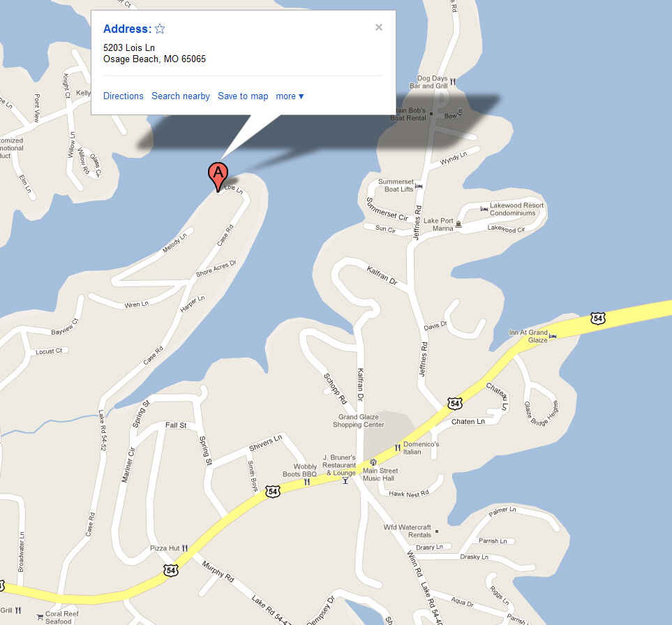Open the Lakewood Resort Condominiums lodging icon
Viewport: 672px width, 625px height.
[x=484, y=209]
